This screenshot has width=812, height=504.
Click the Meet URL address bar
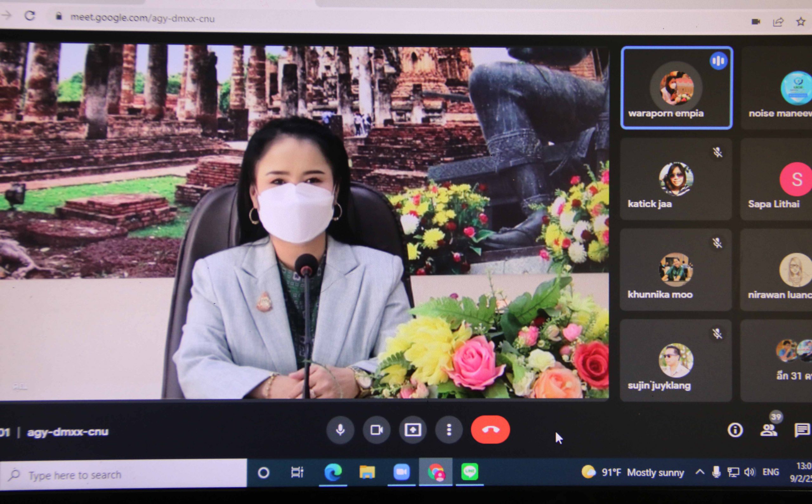142,18
